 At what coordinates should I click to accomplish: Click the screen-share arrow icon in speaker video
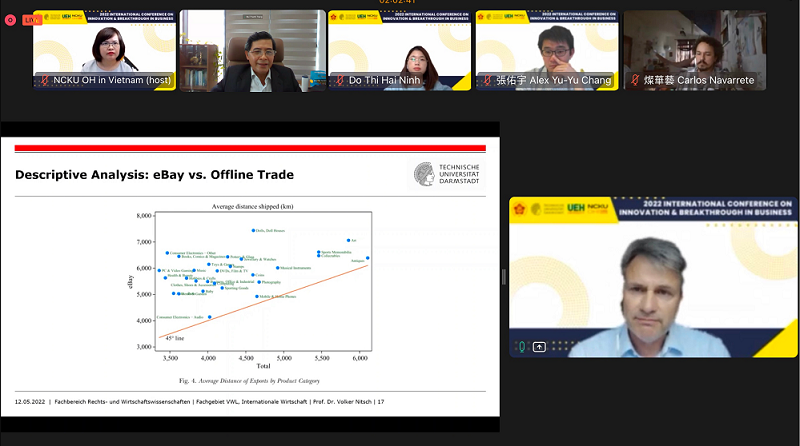539,347
